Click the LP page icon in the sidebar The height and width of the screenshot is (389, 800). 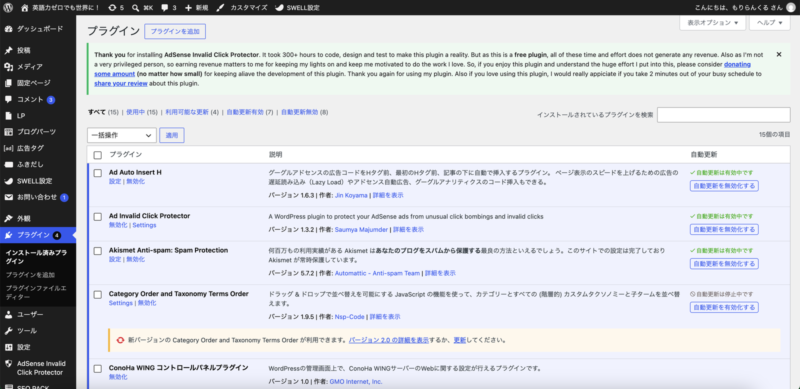click(8, 116)
